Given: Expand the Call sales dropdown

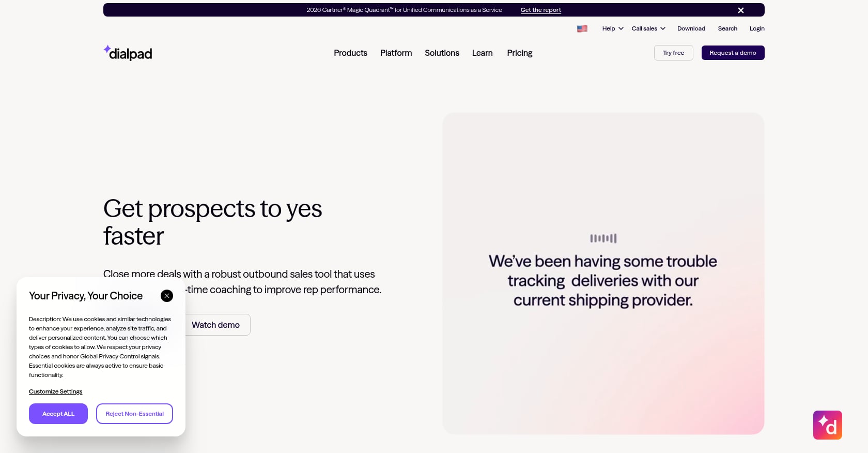Looking at the screenshot, I should tap(648, 28).
